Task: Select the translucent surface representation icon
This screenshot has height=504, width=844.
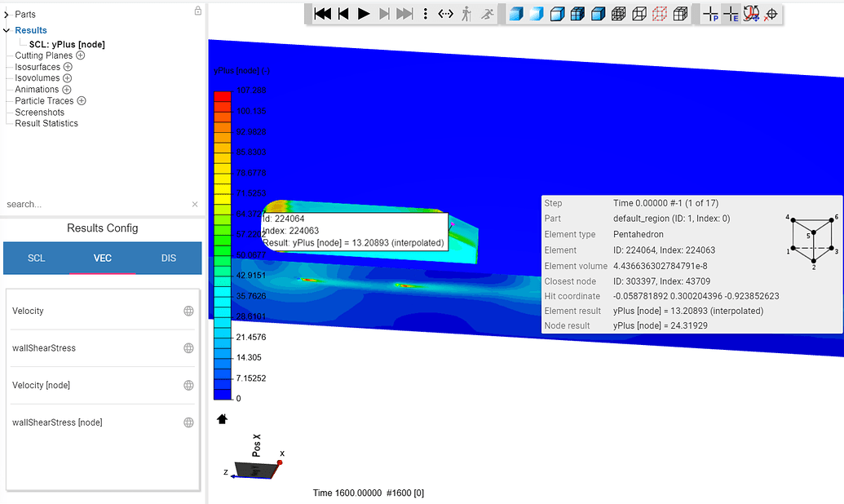Action: point(536,13)
